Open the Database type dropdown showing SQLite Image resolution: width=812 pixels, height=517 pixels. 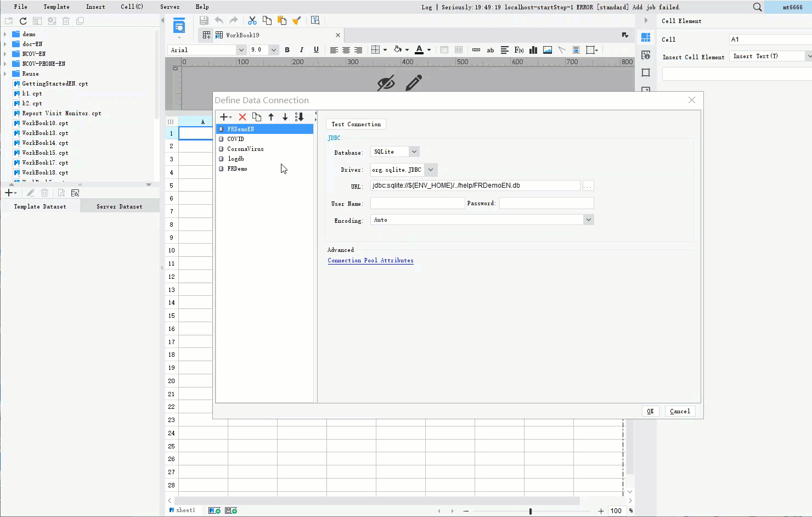(x=414, y=151)
